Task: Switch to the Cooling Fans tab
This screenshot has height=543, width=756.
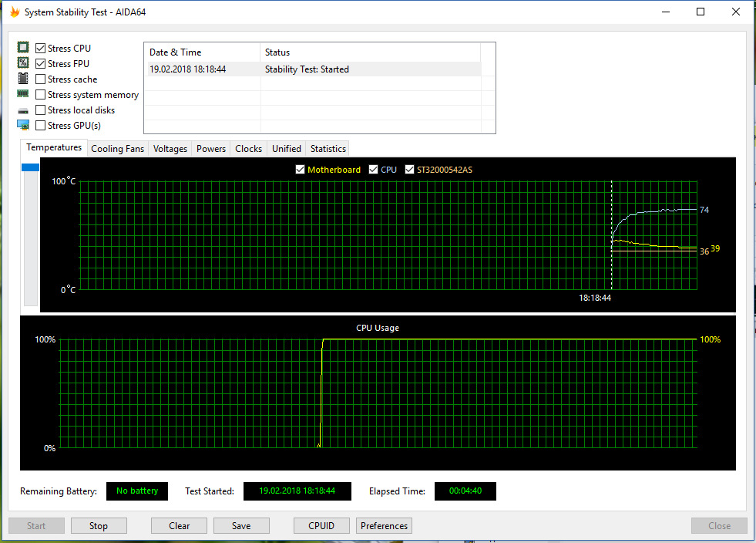Action: click(x=117, y=149)
